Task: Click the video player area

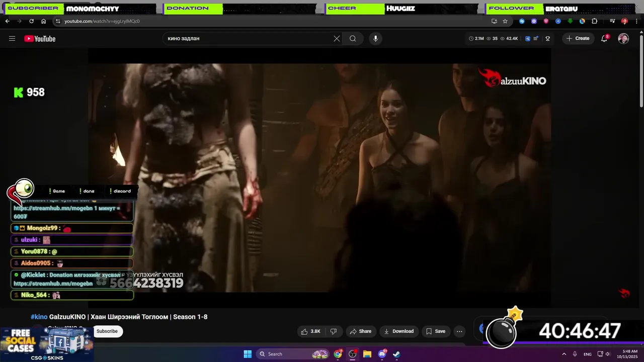Action: (319, 177)
